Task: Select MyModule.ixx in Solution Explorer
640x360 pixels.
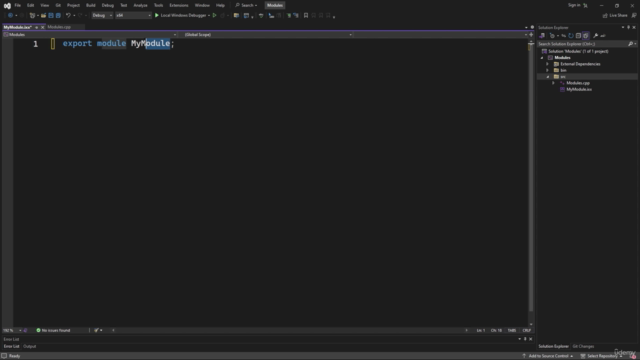Action: pos(579,89)
